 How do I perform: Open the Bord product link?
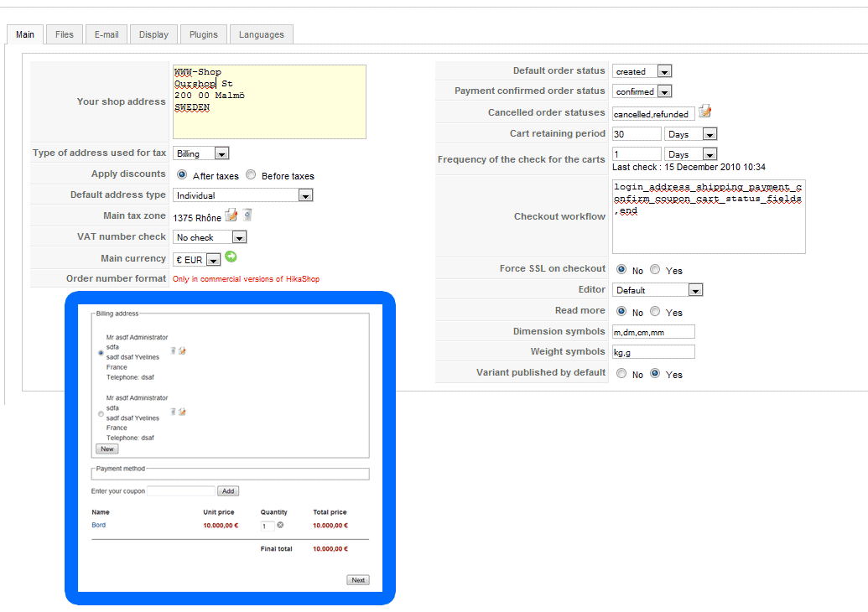tap(98, 525)
